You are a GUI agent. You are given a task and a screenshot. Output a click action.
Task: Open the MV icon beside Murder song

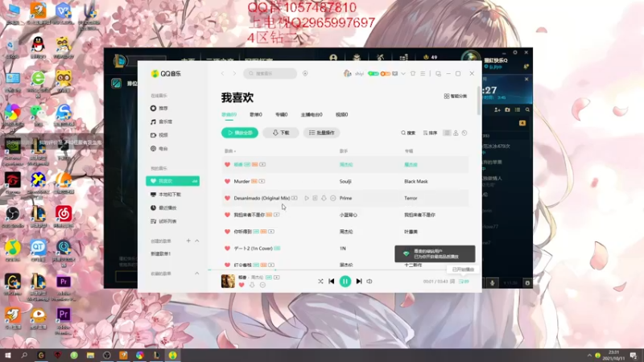[x=262, y=182]
